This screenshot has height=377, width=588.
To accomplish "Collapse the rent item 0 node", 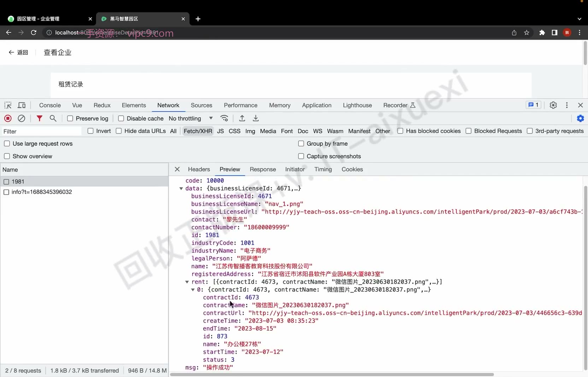I will coord(193,290).
